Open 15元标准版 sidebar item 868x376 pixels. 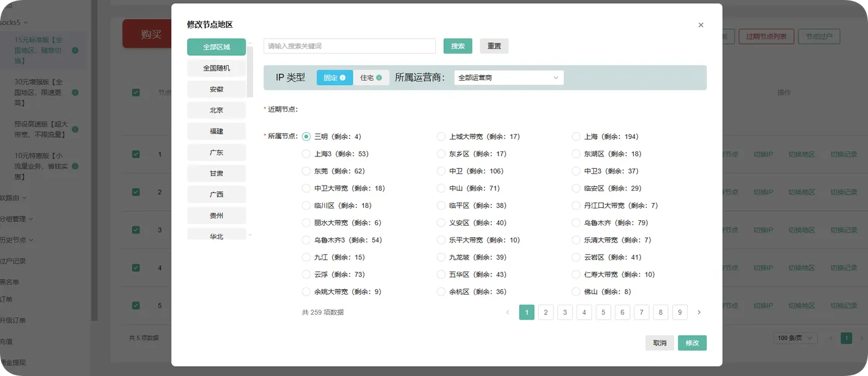coord(38,50)
